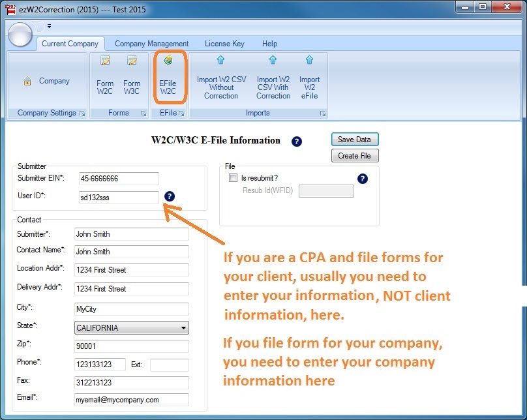Open the quick access toolbar dropdown arrow

pos(49,27)
